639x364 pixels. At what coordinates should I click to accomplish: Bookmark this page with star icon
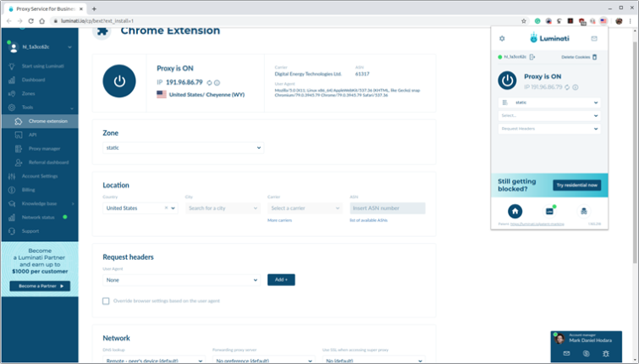[524, 21]
